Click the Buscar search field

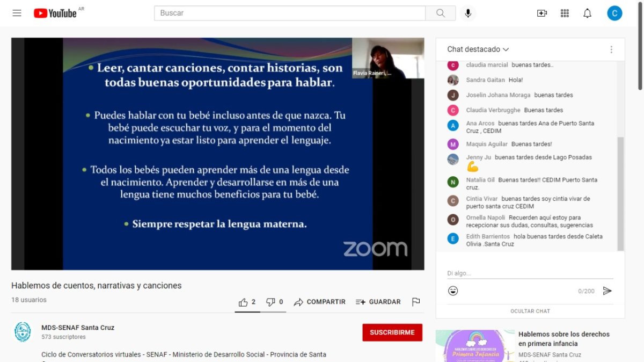290,13
